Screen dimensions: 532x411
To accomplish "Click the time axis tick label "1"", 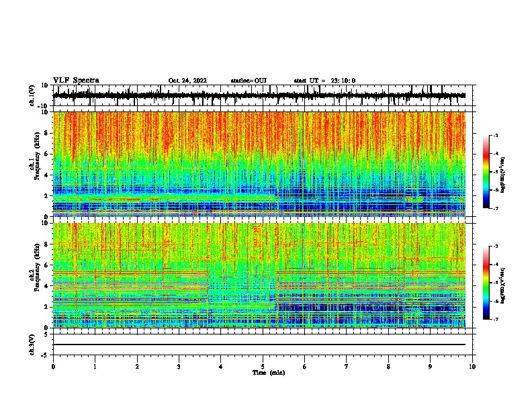I will (x=95, y=367).
